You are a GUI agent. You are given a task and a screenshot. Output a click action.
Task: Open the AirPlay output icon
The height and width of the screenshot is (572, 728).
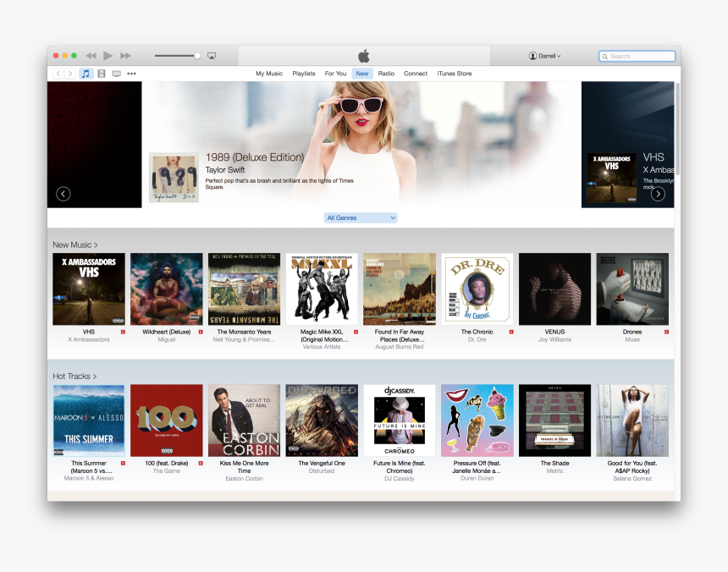pos(212,56)
